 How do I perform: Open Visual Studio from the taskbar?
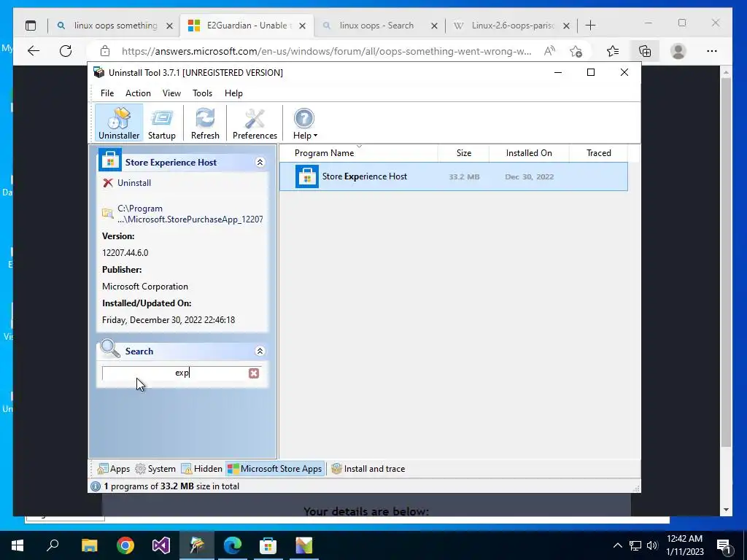[161, 545]
